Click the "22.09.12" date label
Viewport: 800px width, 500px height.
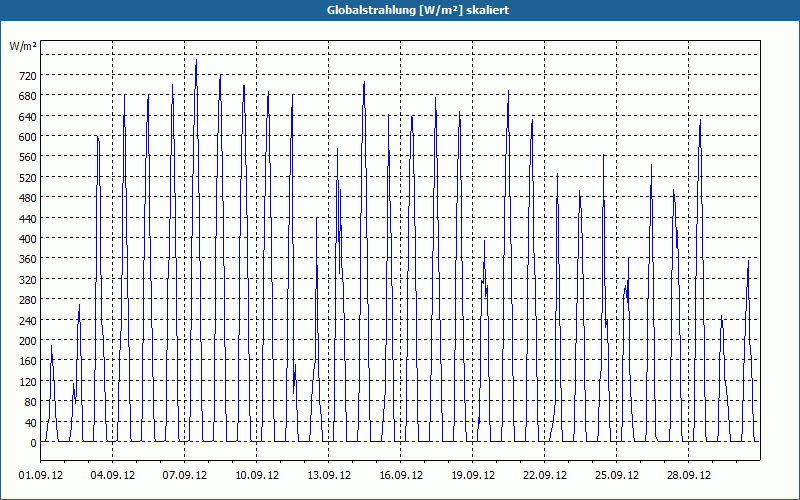(544, 476)
